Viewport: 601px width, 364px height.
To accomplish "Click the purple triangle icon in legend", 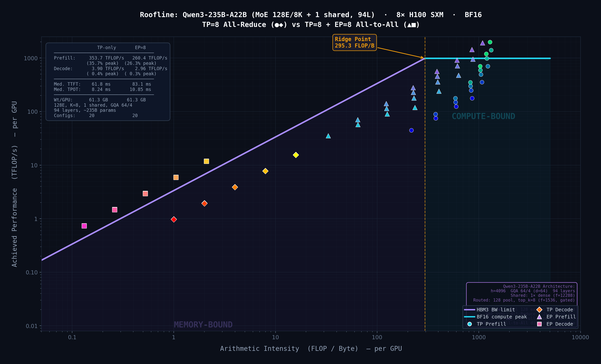I will [x=539, y=317].
